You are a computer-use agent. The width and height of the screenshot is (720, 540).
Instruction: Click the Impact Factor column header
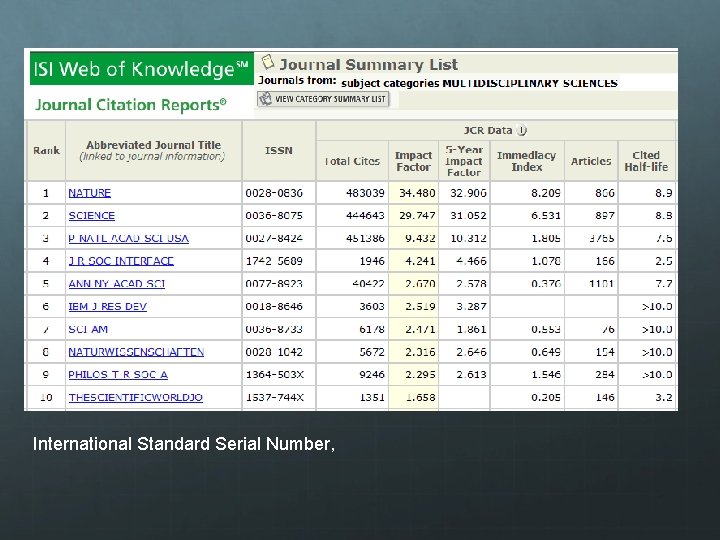[x=414, y=161]
